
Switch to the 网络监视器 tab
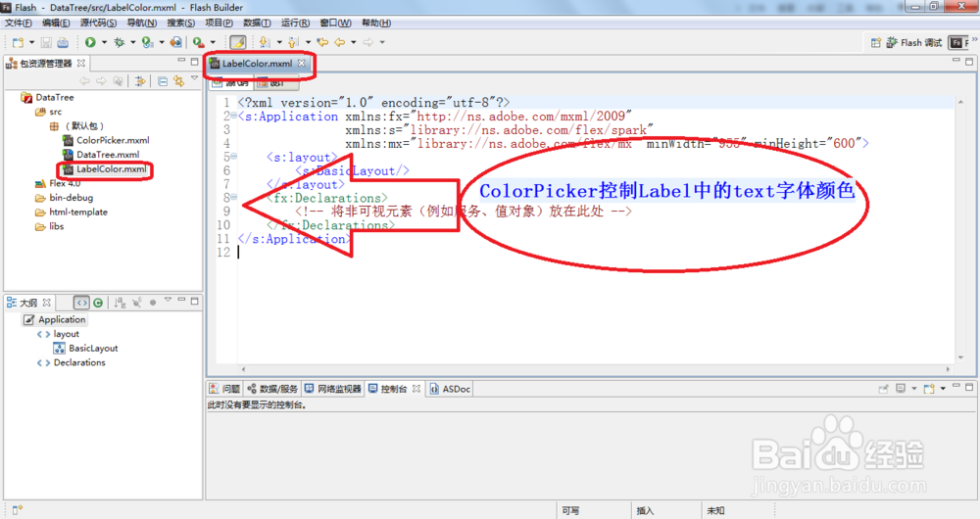(333, 389)
